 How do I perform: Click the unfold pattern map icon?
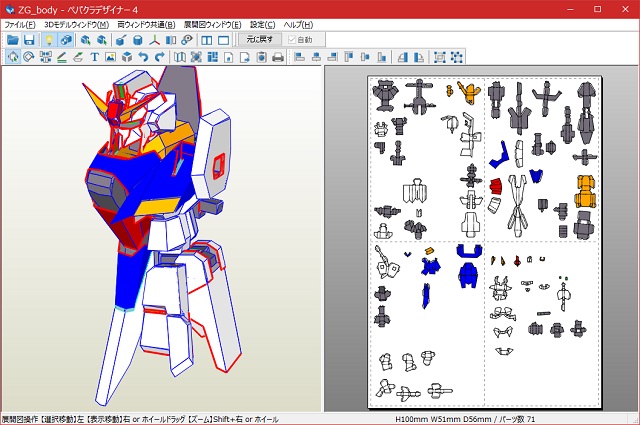pos(180,57)
